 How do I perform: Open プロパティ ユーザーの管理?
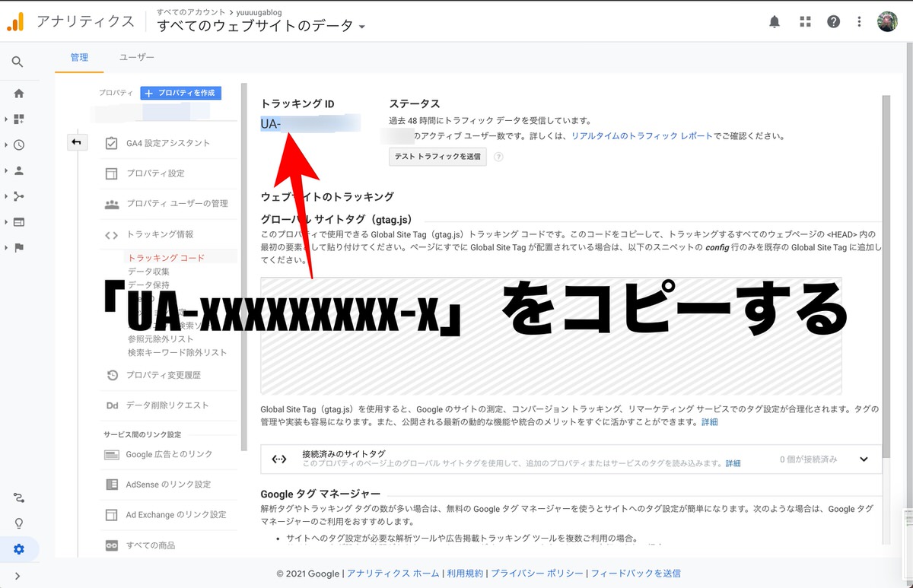(177, 204)
